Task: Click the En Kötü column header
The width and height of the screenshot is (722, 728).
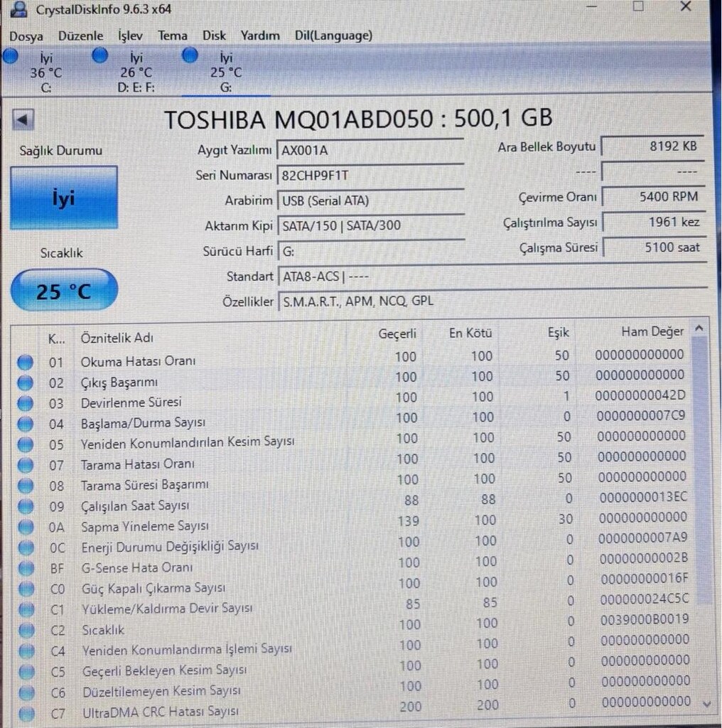Action: [470, 333]
